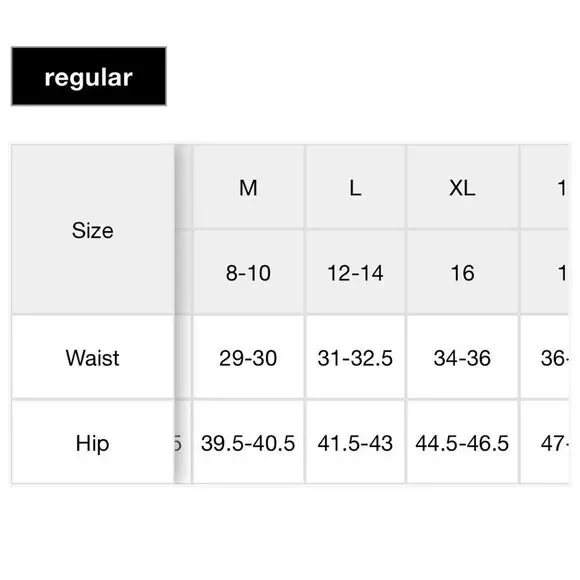This screenshot has width=580, height=580.
Task: Click the sticky column shadow divider
Action: pos(181,314)
